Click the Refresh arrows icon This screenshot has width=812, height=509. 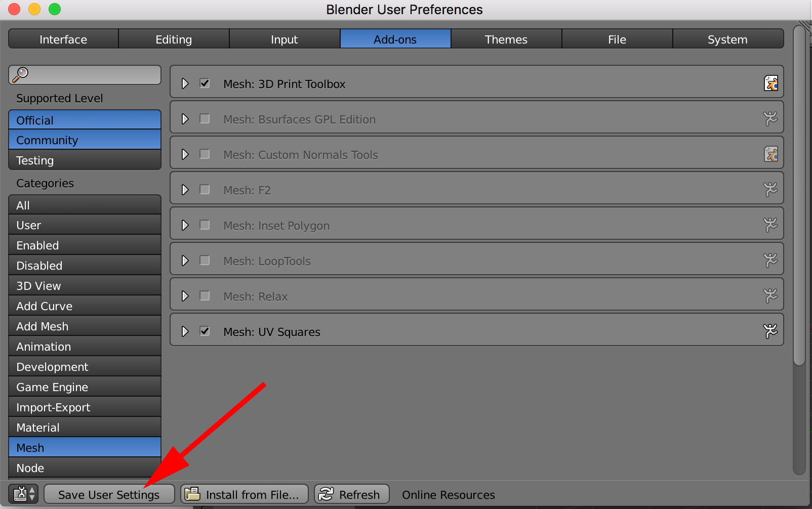(326, 494)
